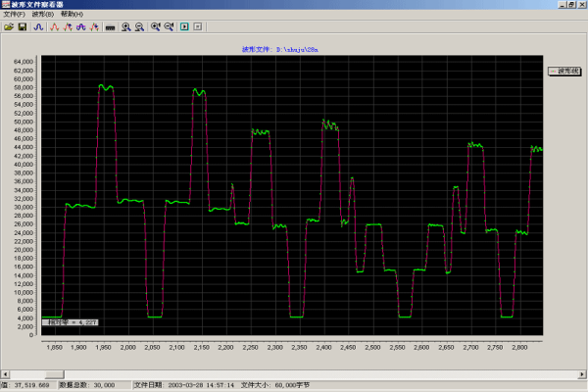The height and width of the screenshot is (392, 588).
Task: Click the 4,227 value label on the chart
Action: [x=73, y=320]
